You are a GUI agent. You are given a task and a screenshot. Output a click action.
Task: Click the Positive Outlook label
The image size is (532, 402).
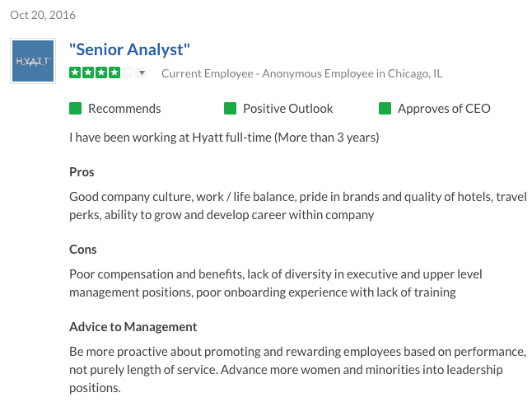click(288, 109)
